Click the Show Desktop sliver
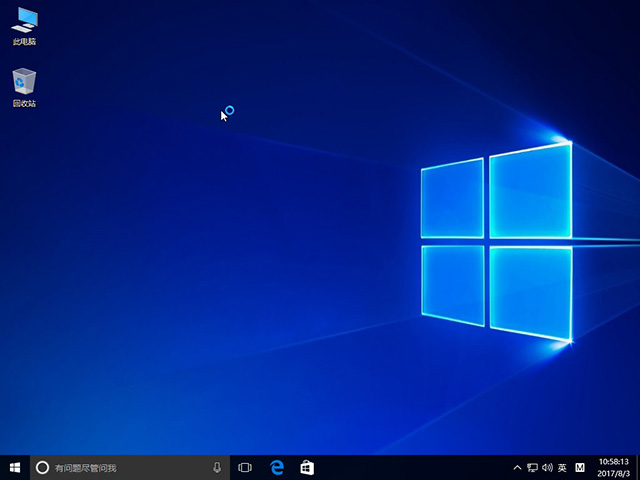640x480 pixels. pos(638,467)
